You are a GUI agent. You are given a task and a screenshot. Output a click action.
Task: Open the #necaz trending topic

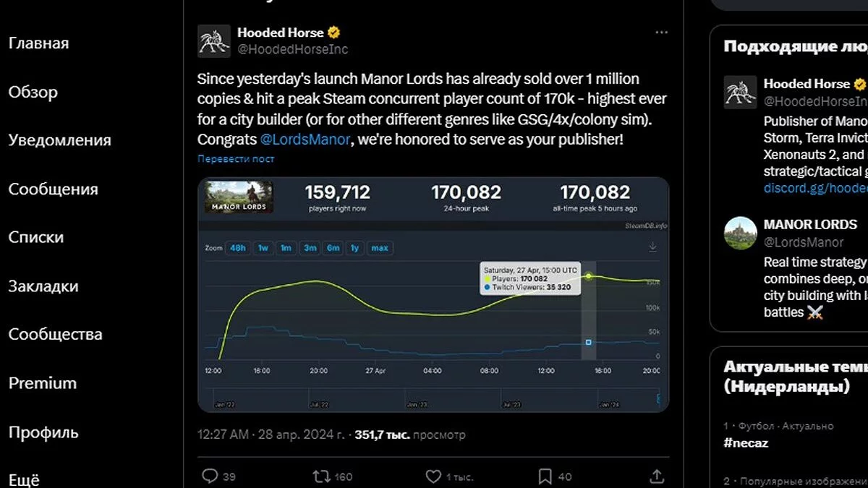point(746,443)
